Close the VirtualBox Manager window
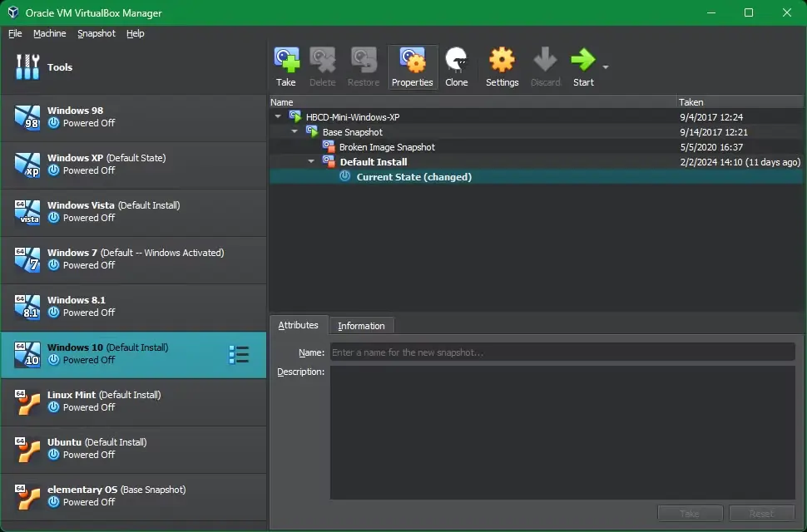The width and height of the screenshot is (807, 532). [x=787, y=12]
